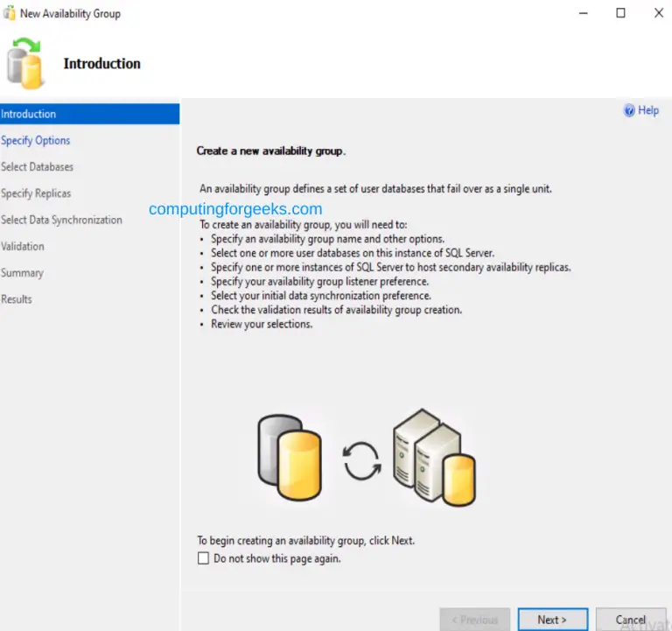Screen dimensions: 672x631
Task: Cancel the availability group wizard
Action: coord(630,620)
